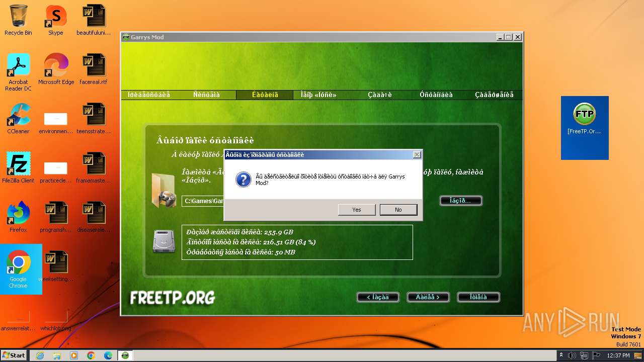Select the practicecele... desktop file
Screen dimensions: 644x362
[56, 172]
